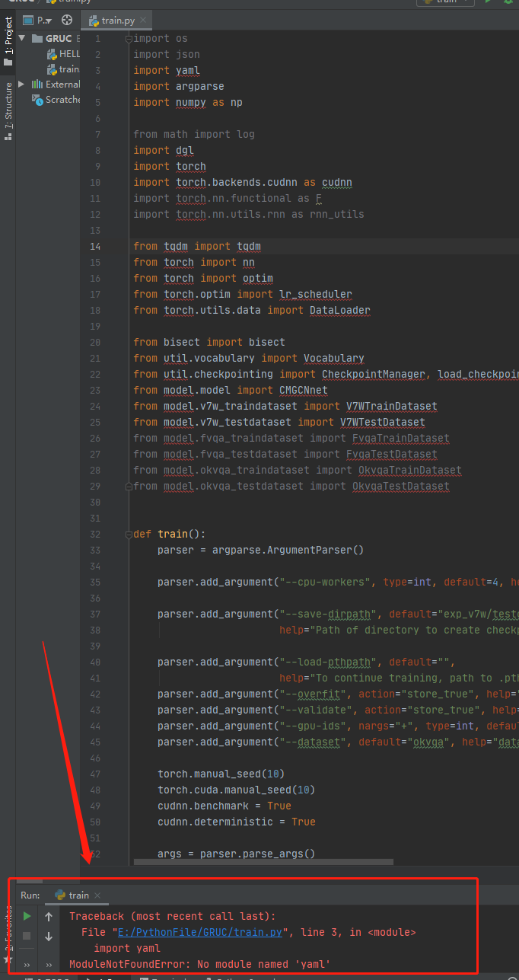Click the --overfit add_argument line
The height and width of the screenshot is (980, 519).
(x=338, y=694)
